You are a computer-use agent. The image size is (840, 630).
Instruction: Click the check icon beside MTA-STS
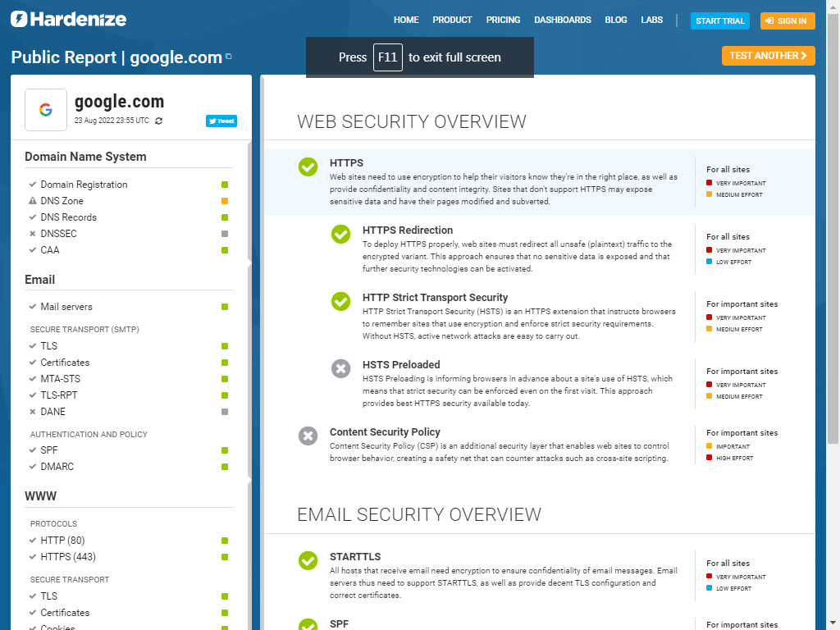pos(33,379)
